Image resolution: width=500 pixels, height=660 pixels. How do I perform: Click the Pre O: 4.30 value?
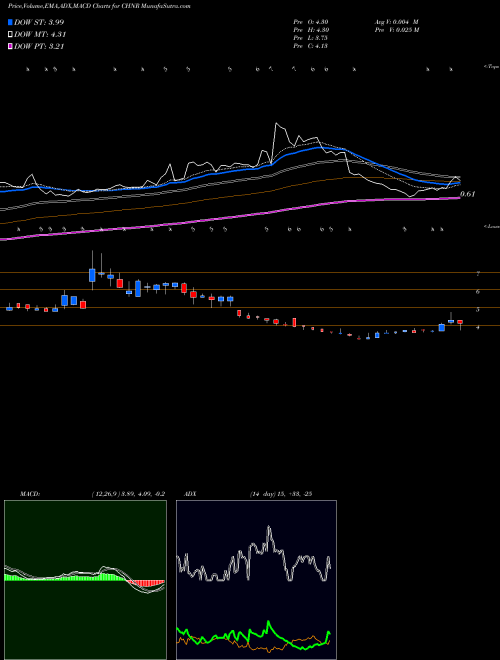tap(311, 22)
